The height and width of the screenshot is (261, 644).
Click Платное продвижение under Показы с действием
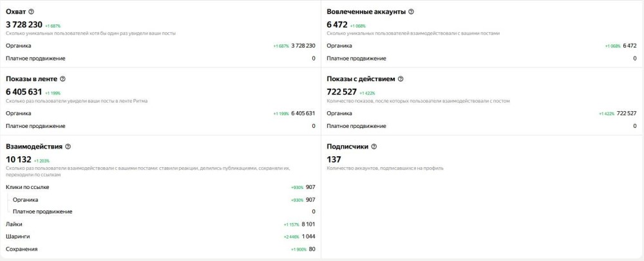(357, 126)
